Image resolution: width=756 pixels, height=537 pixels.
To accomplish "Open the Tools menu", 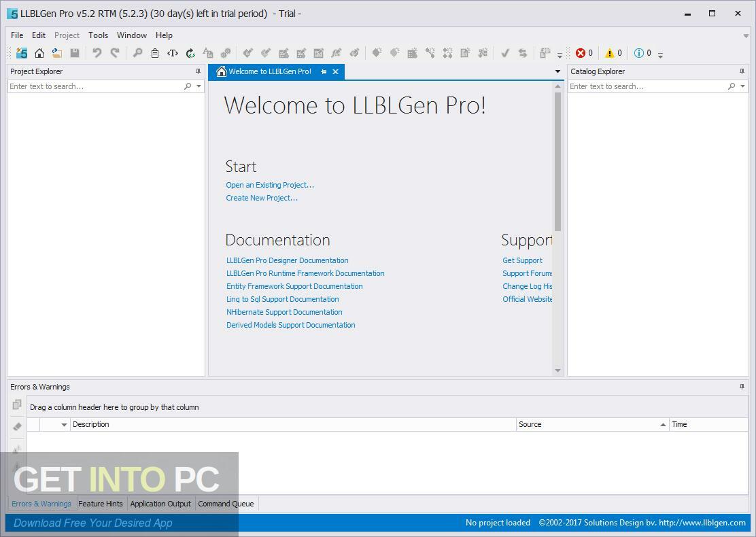I will pyautogui.click(x=99, y=35).
